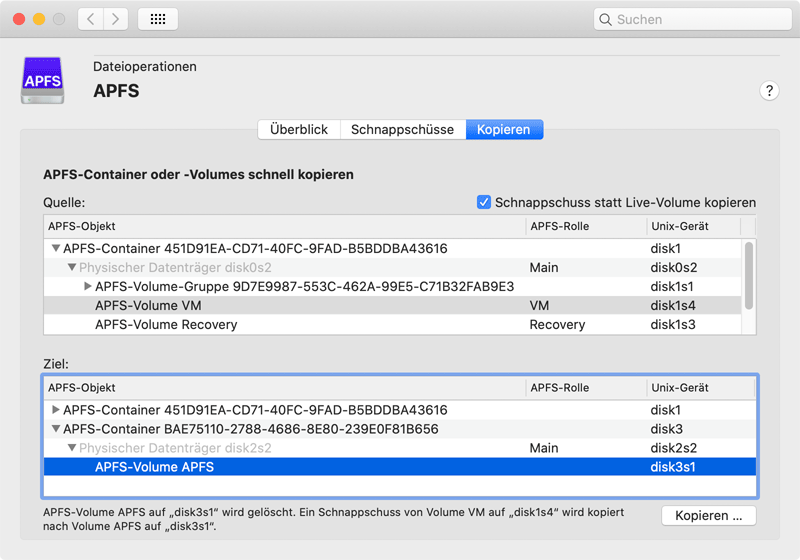Screen dimensions: 800x560
Task: Select source APFS-Container 451D91EA row text
Action: point(255,248)
